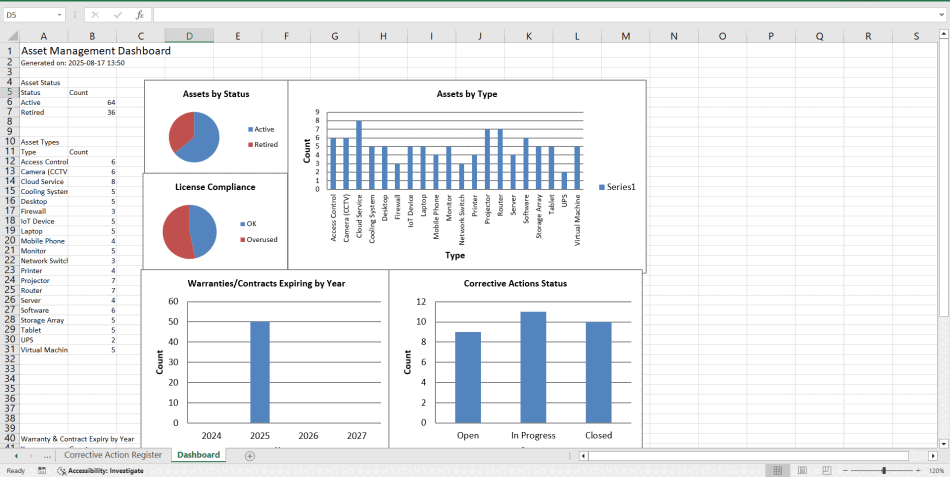Click the OK legend entry in License chart
The width and height of the screenshot is (950, 478).
click(248, 224)
